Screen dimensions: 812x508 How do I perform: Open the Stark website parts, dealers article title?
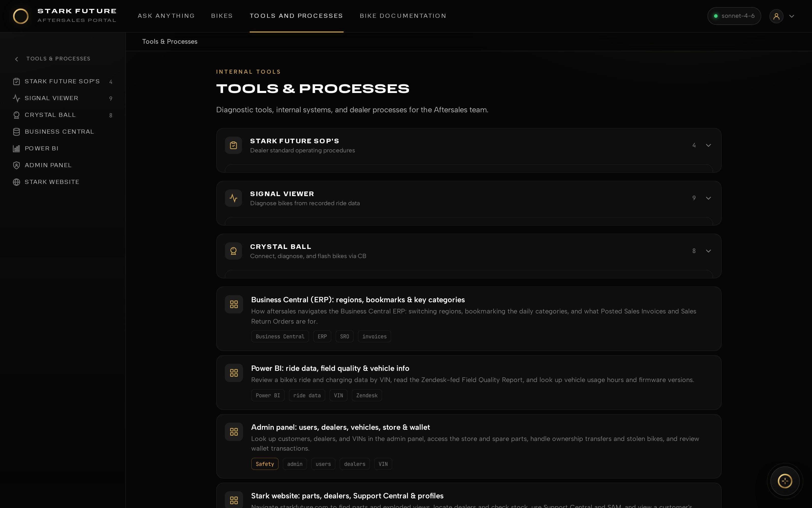point(347,496)
